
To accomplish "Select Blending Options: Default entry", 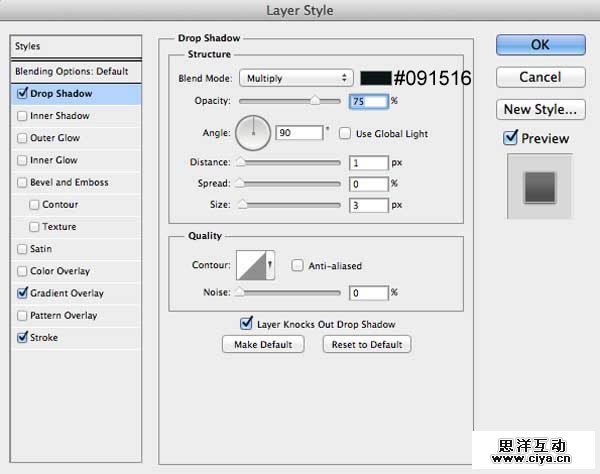I will pos(72,72).
